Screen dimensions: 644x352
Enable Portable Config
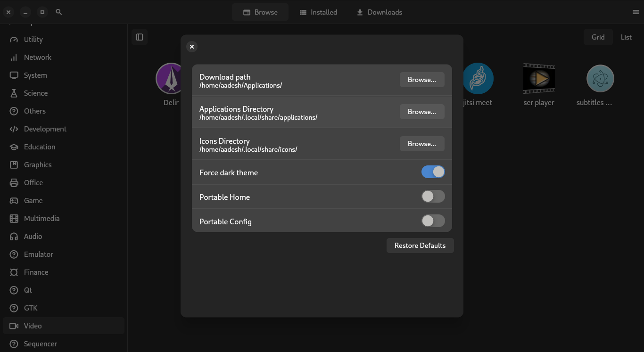[433, 221]
